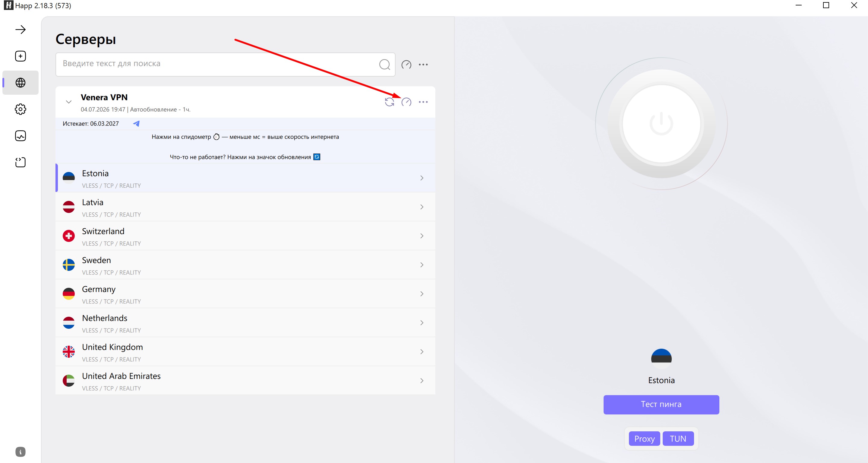Open the Settings gear icon
The height and width of the screenshot is (463, 868).
pyautogui.click(x=20, y=109)
